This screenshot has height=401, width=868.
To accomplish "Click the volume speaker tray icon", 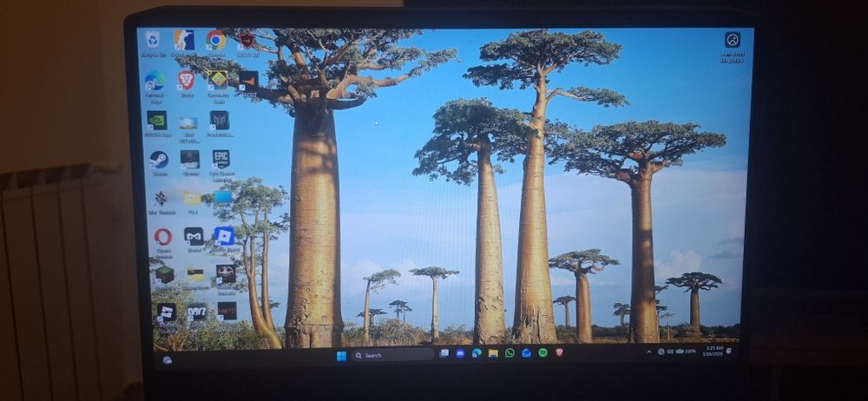I will (x=670, y=352).
